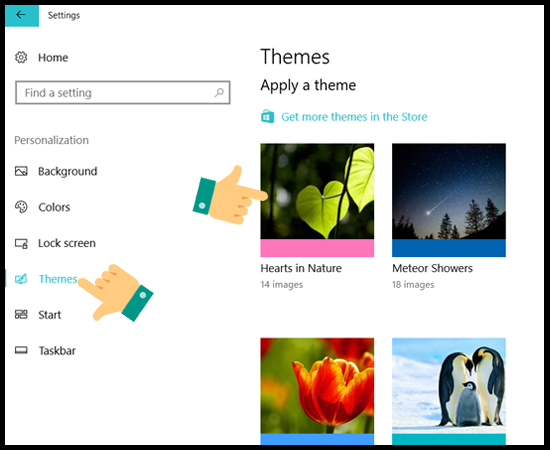Click the 14 images text
Image resolution: width=550 pixels, height=450 pixels.
pyautogui.click(x=282, y=284)
